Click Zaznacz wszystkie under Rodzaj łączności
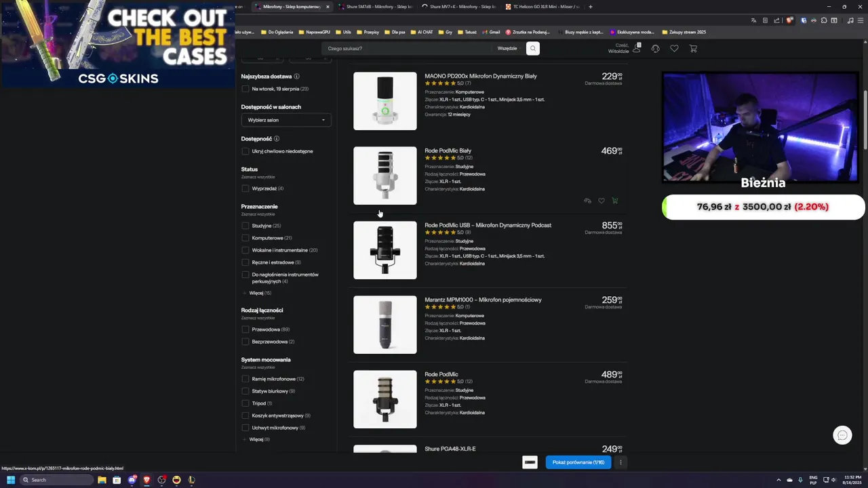Viewport: 868px width, 488px height. (x=258, y=318)
